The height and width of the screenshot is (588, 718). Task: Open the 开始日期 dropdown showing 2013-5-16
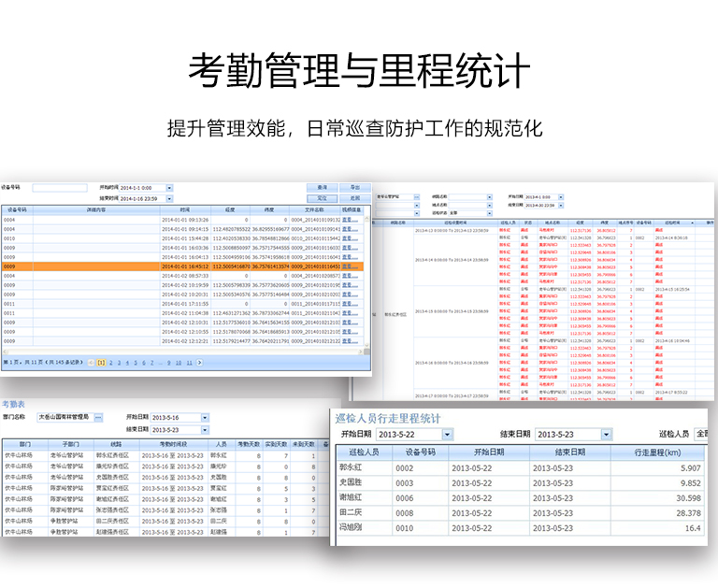(204, 418)
